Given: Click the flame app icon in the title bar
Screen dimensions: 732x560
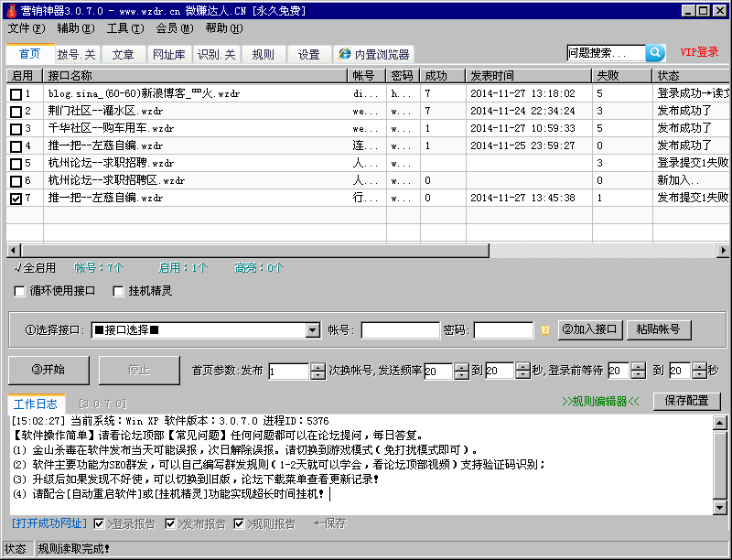Looking at the screenshot, I should [x=11, y=10].
